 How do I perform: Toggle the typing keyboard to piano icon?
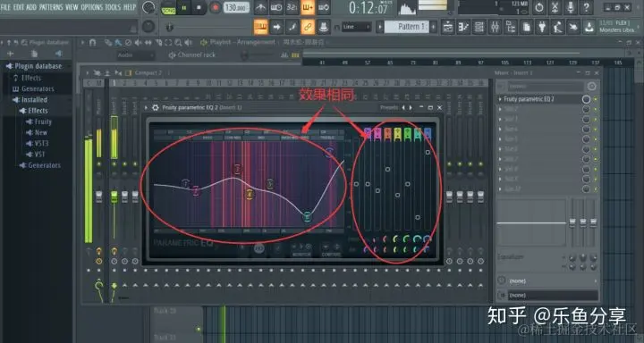(x=261, y=27)
